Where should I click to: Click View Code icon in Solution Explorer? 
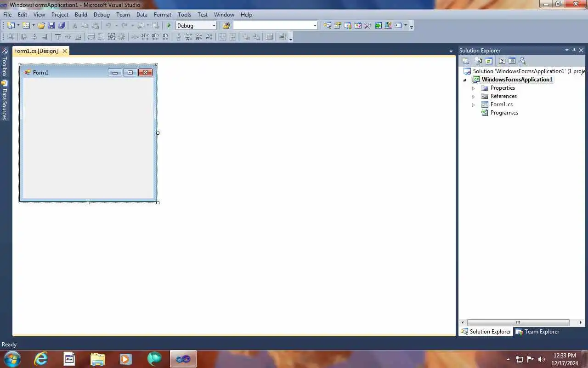[x=502, y=61]
